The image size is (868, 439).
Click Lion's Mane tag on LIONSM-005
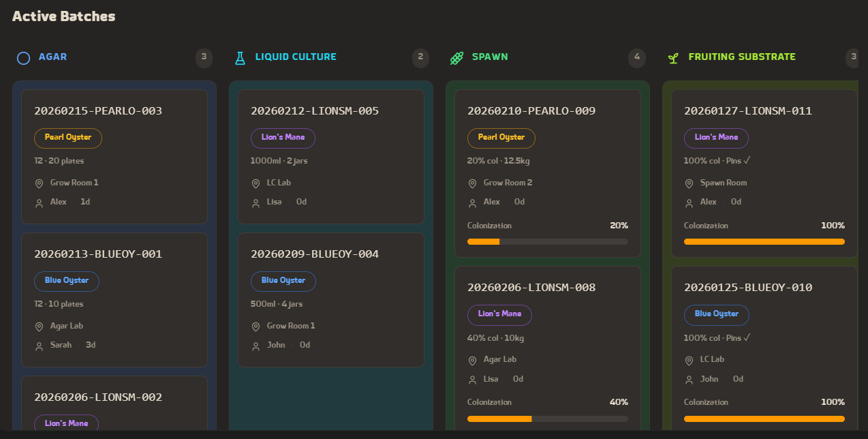pos(283,138)
